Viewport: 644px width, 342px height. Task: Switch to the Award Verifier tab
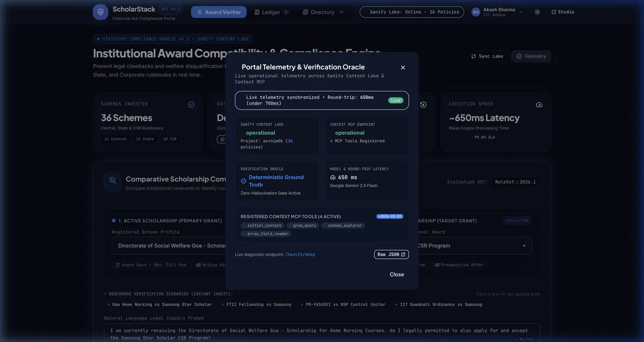pyautogui.click(x=219, y=12)
